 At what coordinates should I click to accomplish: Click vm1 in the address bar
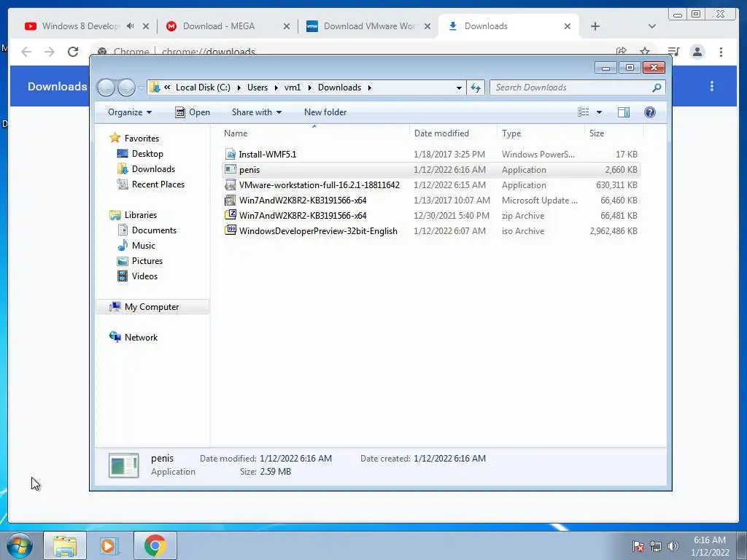(x=293, y=87)
